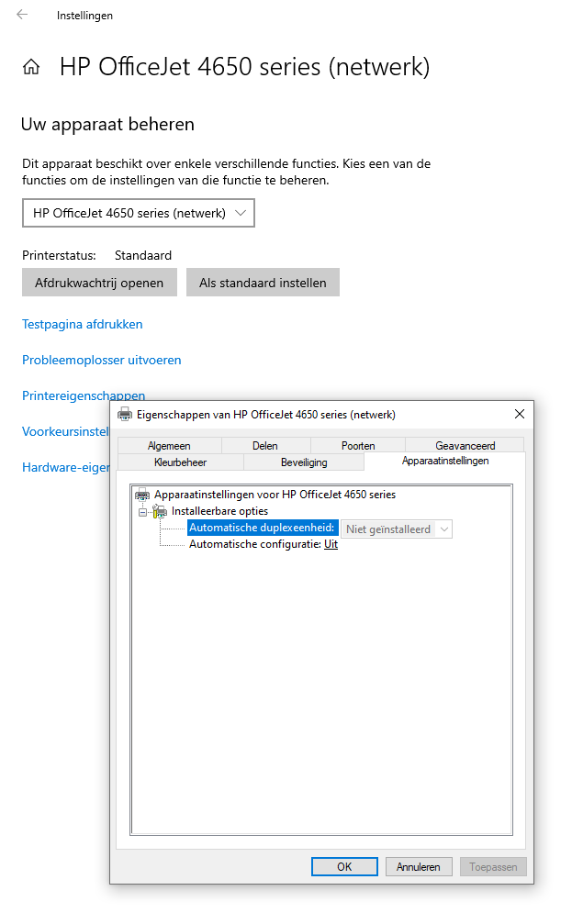
Task: Confirm the dialog with OK
Action: (x=344, y=867)
